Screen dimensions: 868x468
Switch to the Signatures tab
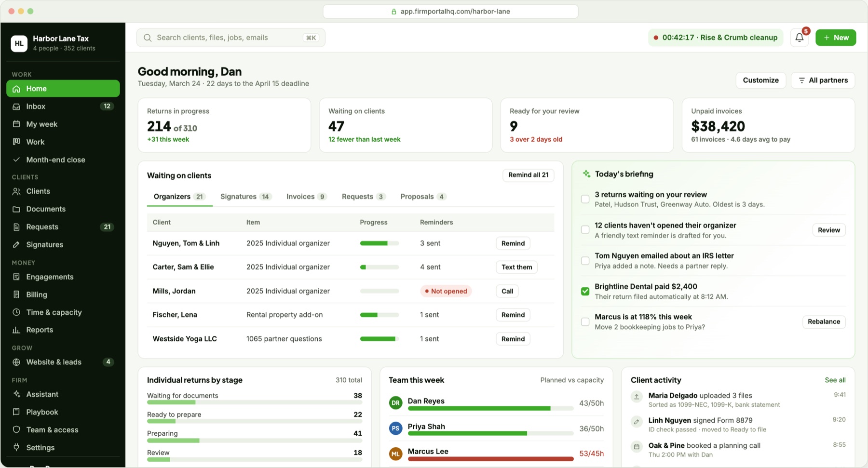coord(246,197)
